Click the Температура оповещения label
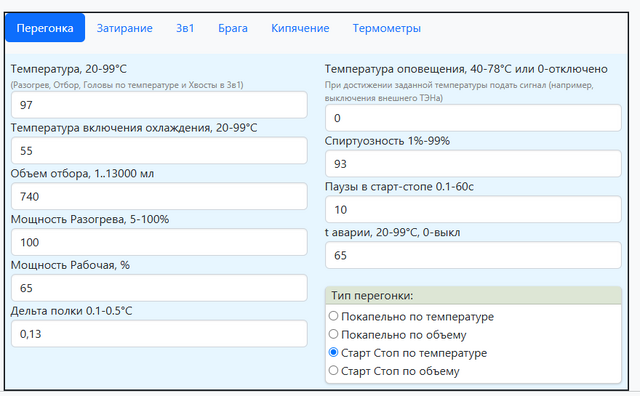The width and height of the screenshot is (640, 396). point(466,69)
